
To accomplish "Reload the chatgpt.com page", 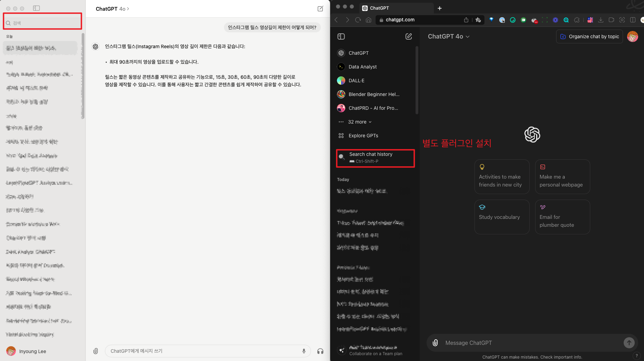I will coord(358,20).
